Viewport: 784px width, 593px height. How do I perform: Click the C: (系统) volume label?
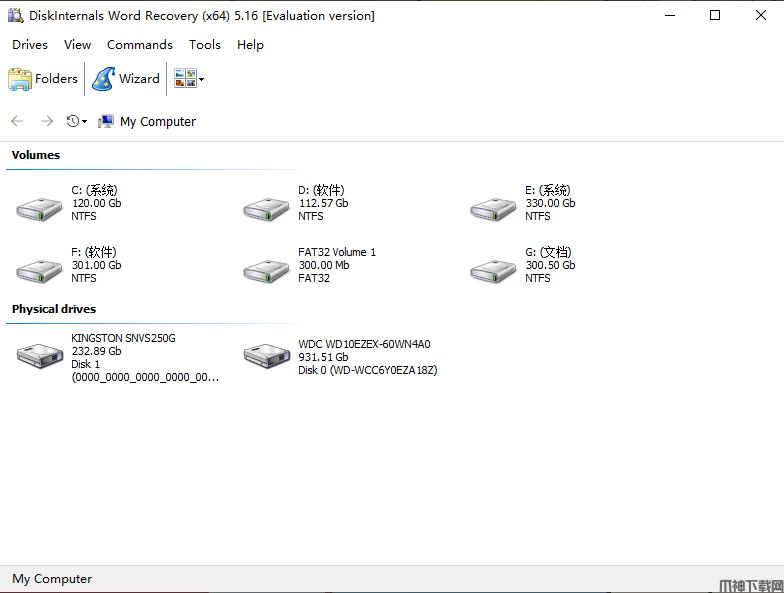[x=94, y=190]
